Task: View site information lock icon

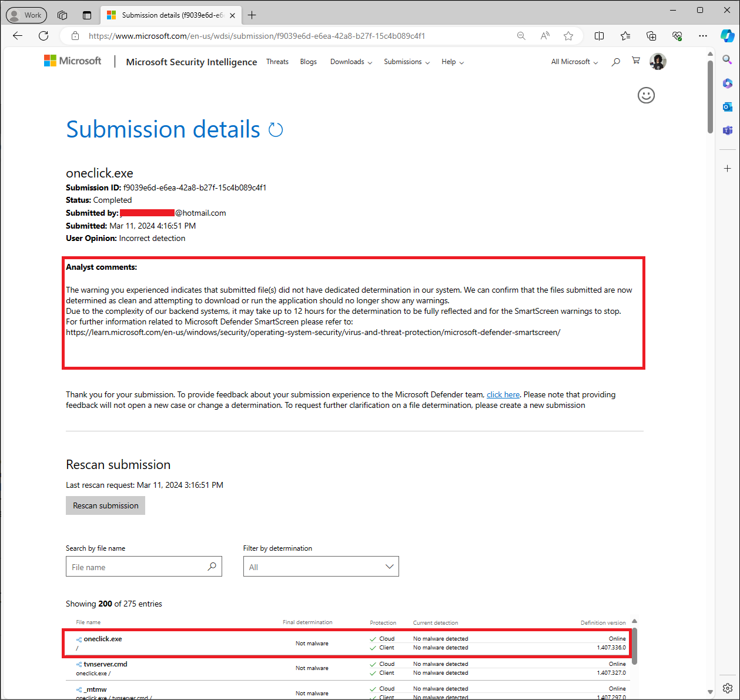Action: [x=75, y=36]
